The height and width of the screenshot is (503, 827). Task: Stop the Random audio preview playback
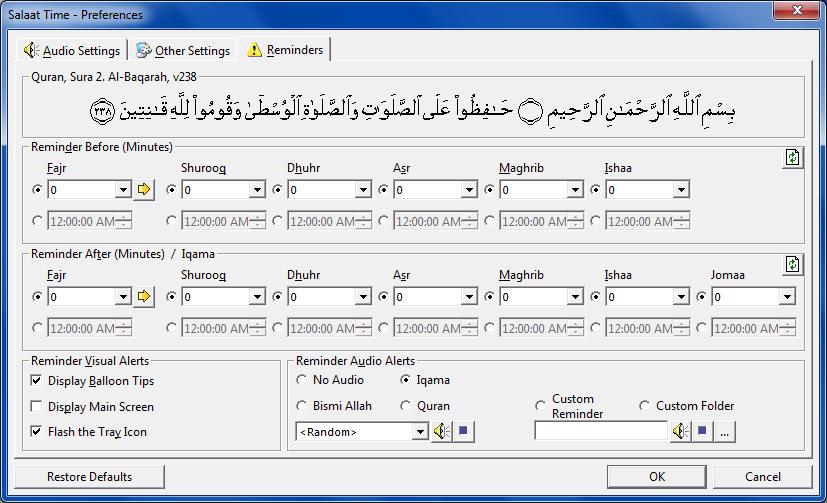click(464, 431)
